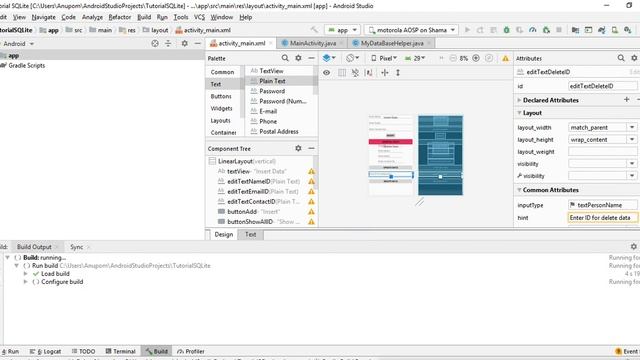640x360 pixels.
Task: Open Palette settings gear
Action: pyautogui.click(x=298, y=58)
